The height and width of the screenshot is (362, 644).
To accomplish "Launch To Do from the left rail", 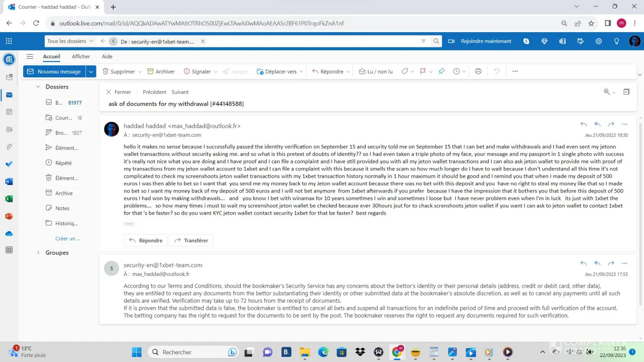I will click(x=9, y=164).
